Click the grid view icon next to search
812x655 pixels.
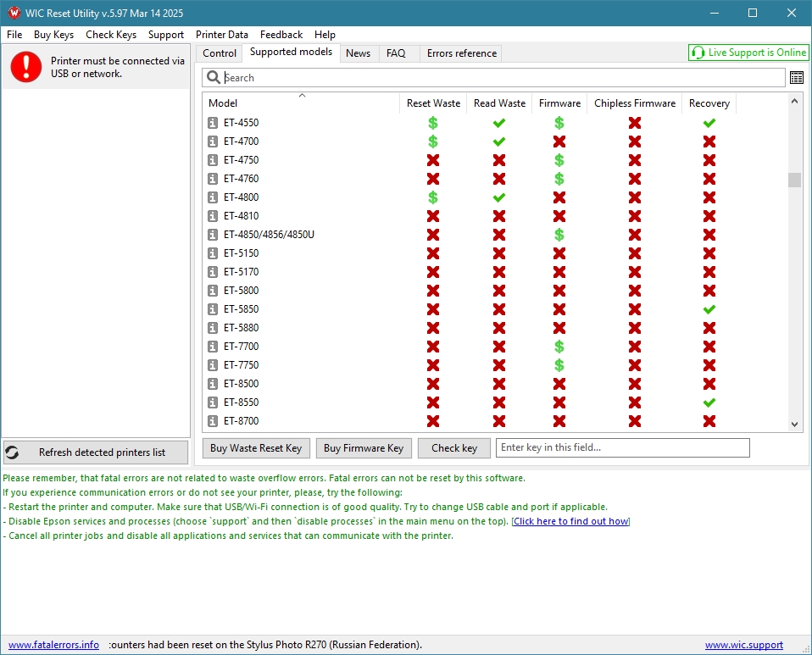click(797, 78)
